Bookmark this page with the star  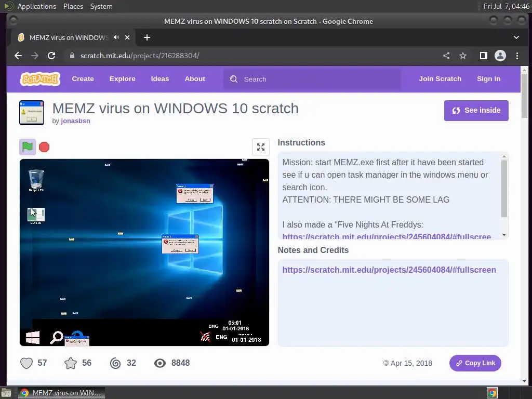click(x=463, y=56)
